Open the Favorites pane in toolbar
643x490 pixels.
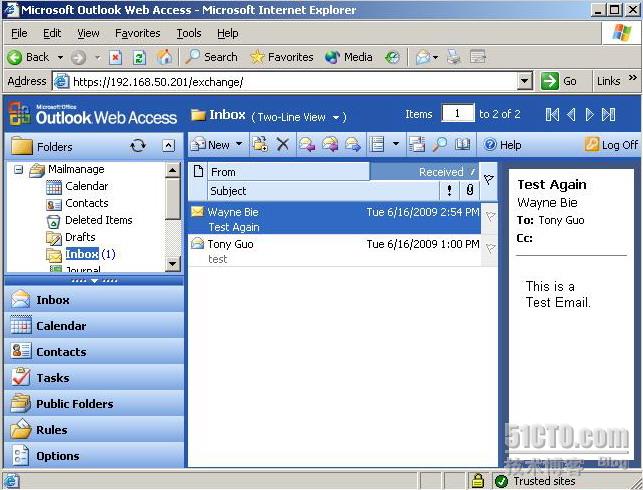(x=281, y=57)
